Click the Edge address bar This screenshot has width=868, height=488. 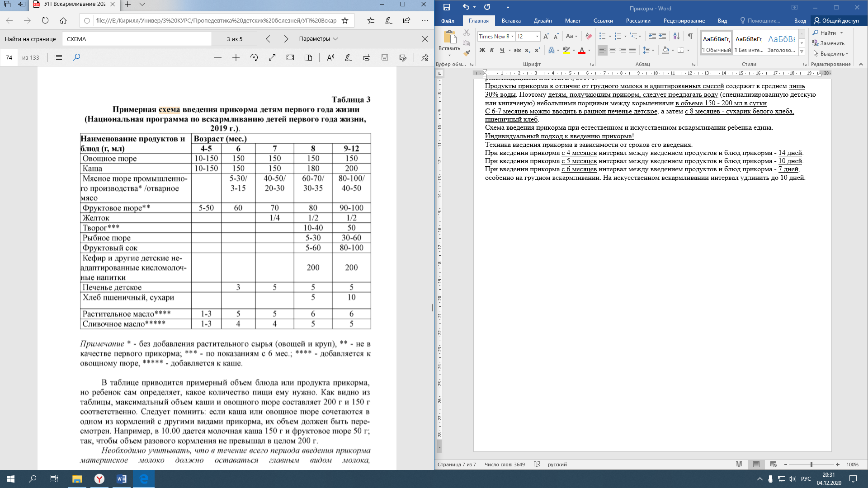click(217, 20)
